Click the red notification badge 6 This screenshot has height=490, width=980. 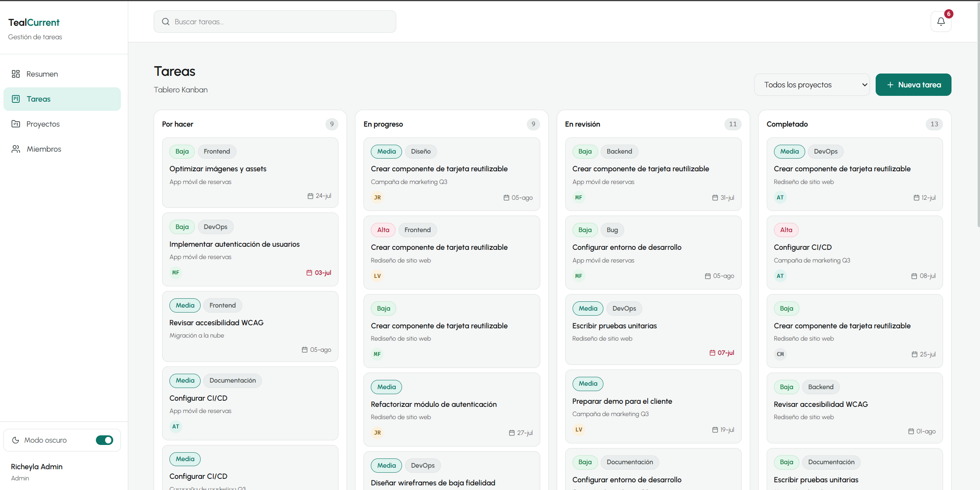948,14
